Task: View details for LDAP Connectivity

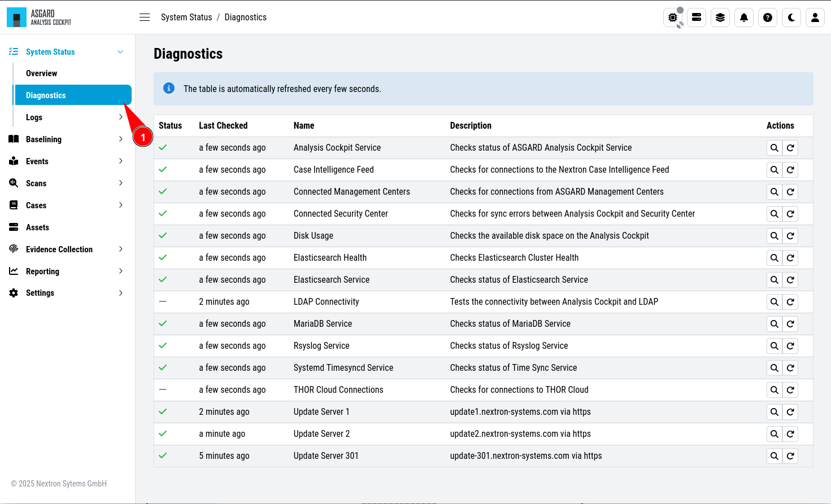Action: [x=775, y=302]
